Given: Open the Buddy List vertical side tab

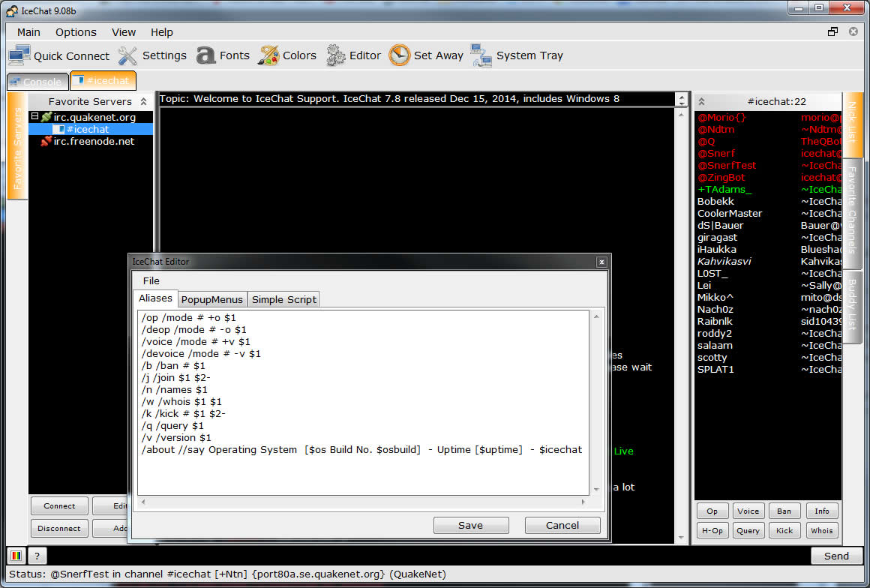Looking at the screenshot, I should click(852, 307).
